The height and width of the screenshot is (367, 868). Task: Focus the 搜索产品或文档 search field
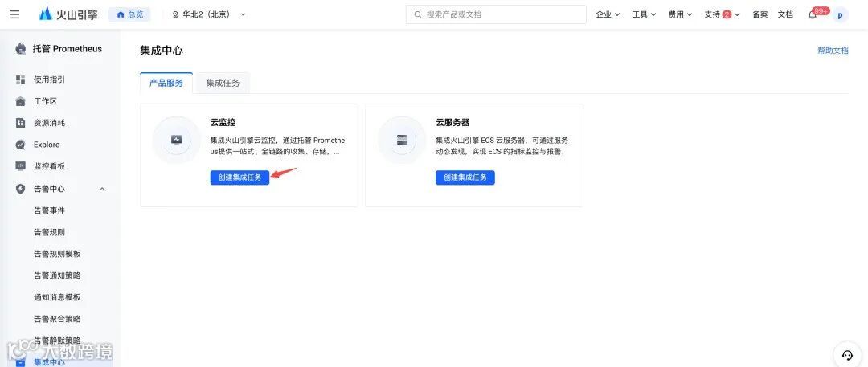tap(496, 14)
